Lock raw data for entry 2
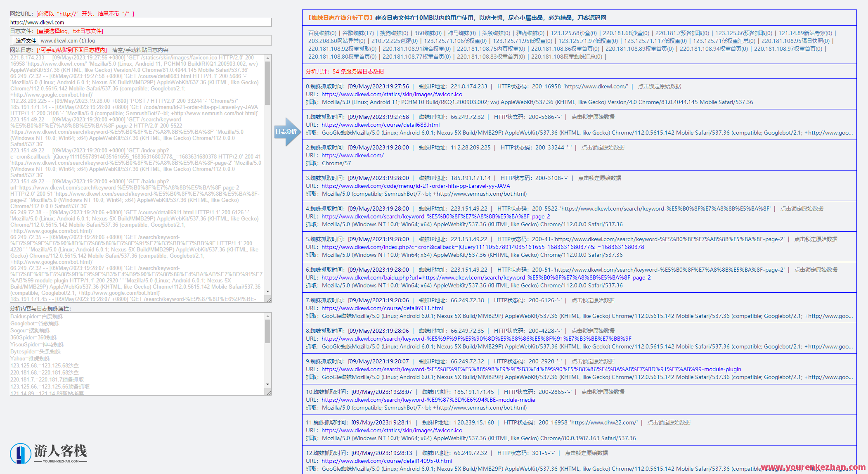Image resolution: width=868 pixels, height=474 pixels. [603, 147]
